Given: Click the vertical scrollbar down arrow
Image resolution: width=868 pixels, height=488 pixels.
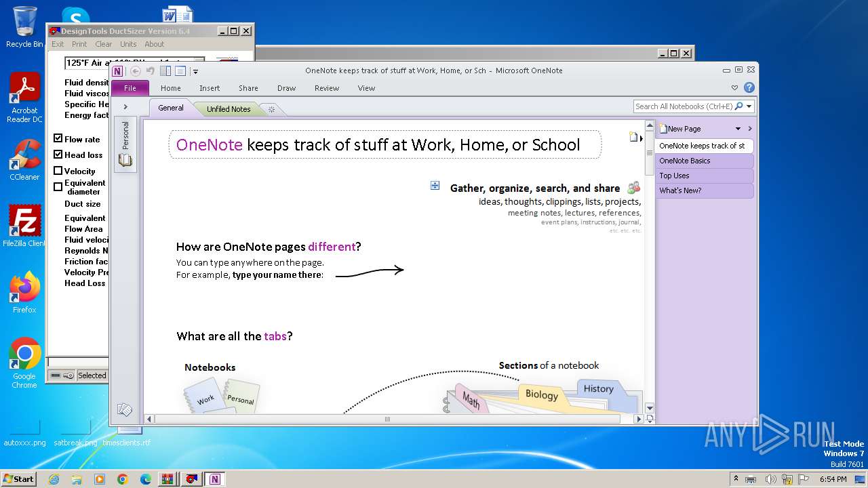Looking at the screenshot, I should pos(650,408).
